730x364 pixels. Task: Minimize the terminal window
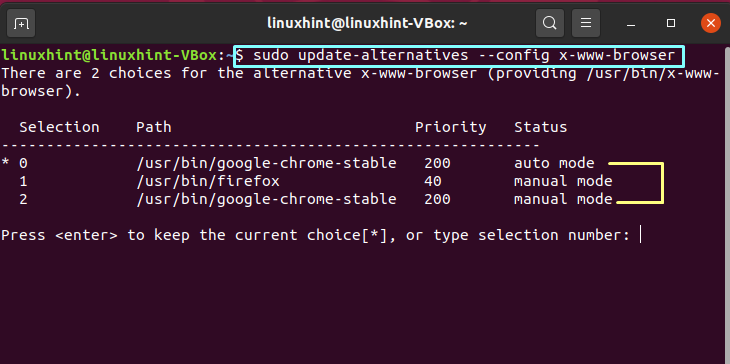(x=631, y=23)
